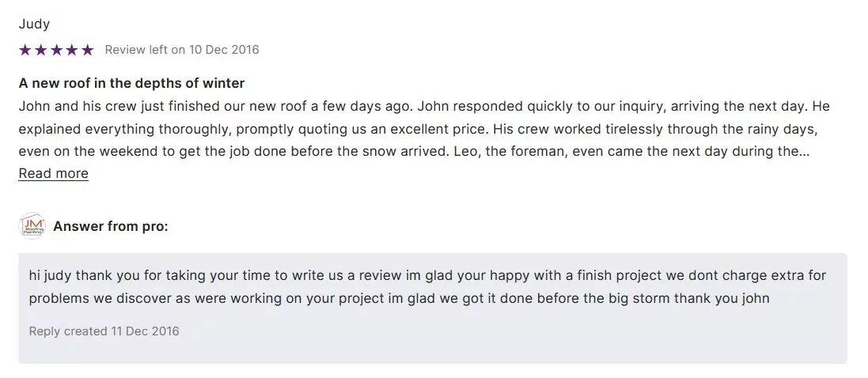Click the review line starting 'John and his crew'
This screenshot has height=378, width=868.
tap(423, 106)
